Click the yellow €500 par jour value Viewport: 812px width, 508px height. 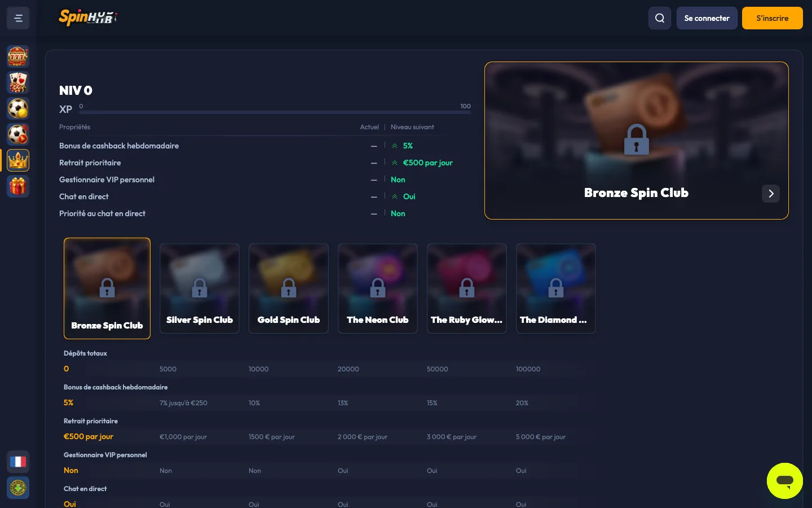[x=89, y=436]
